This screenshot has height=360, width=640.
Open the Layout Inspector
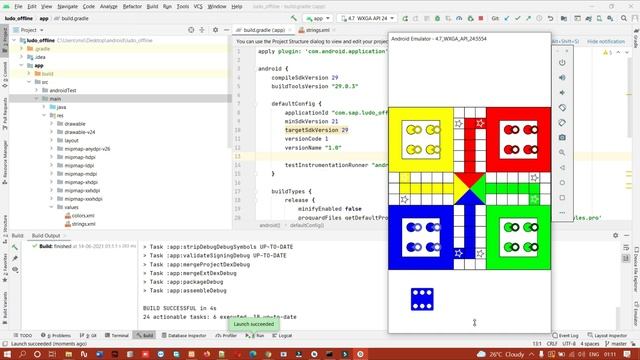pyautogui.click(x=607, y=336)
